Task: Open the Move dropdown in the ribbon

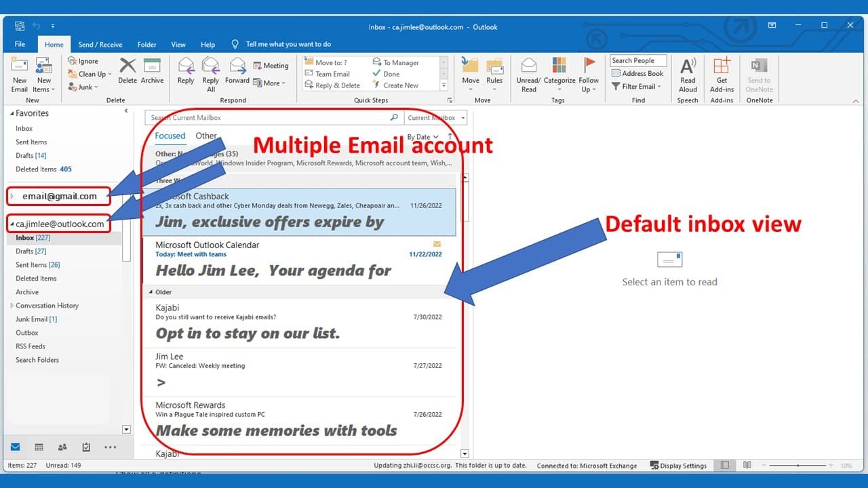Action: (471, 75)
